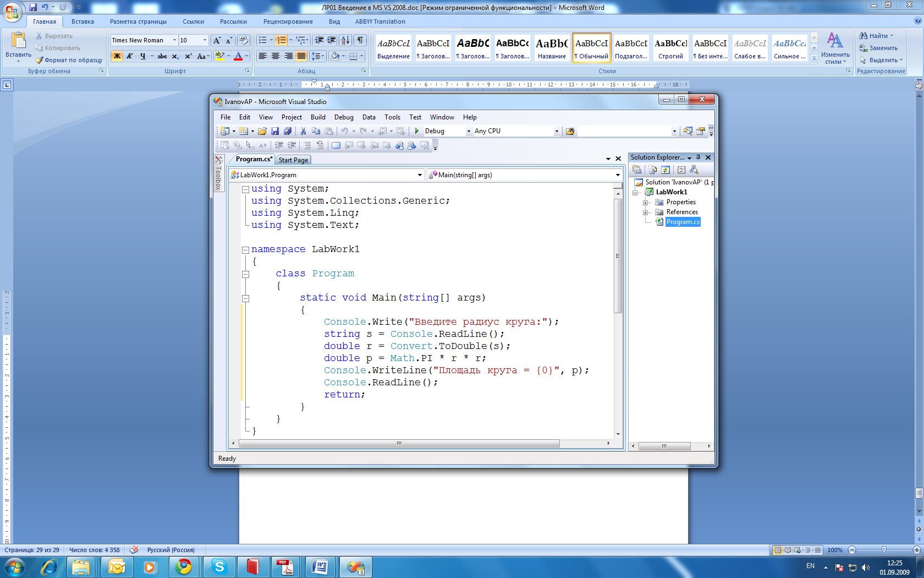924x578 pixels.
Task: Toggle superscript formatting
Action: [188, 56]
